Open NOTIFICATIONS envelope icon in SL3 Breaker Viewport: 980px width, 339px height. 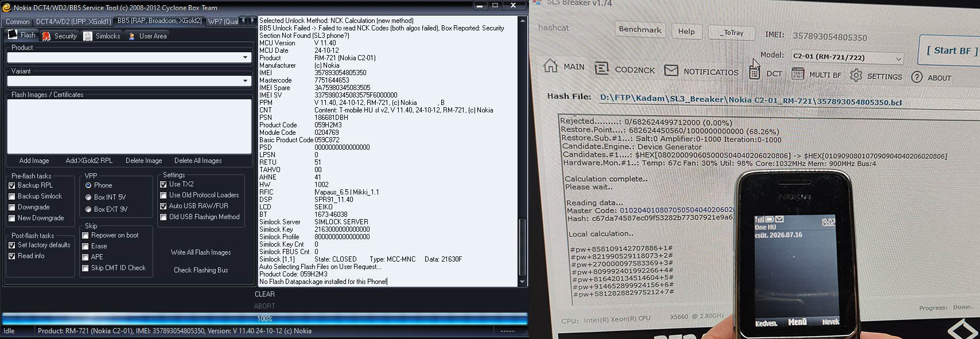tap(671, 71)
